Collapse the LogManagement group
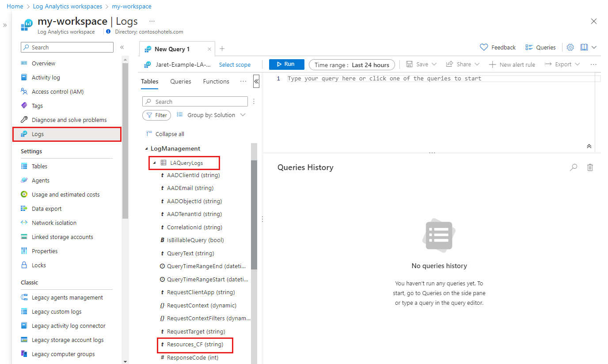The width and height of the screenshot is (608, 364). pos(146,149)
